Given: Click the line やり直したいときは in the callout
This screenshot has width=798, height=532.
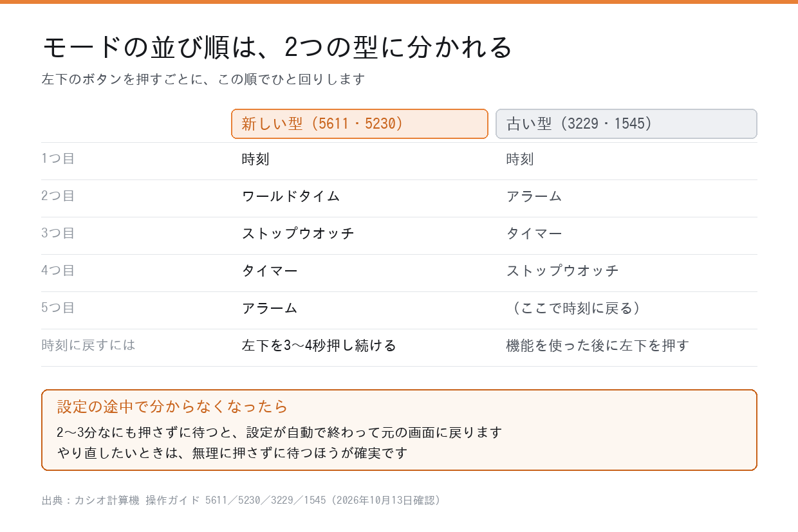Looking at the screenshot, I should point(233,453).
